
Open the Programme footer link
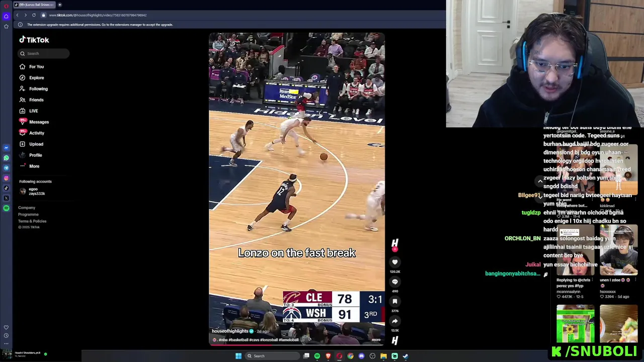pyautogui.click(x=28, y=214)
